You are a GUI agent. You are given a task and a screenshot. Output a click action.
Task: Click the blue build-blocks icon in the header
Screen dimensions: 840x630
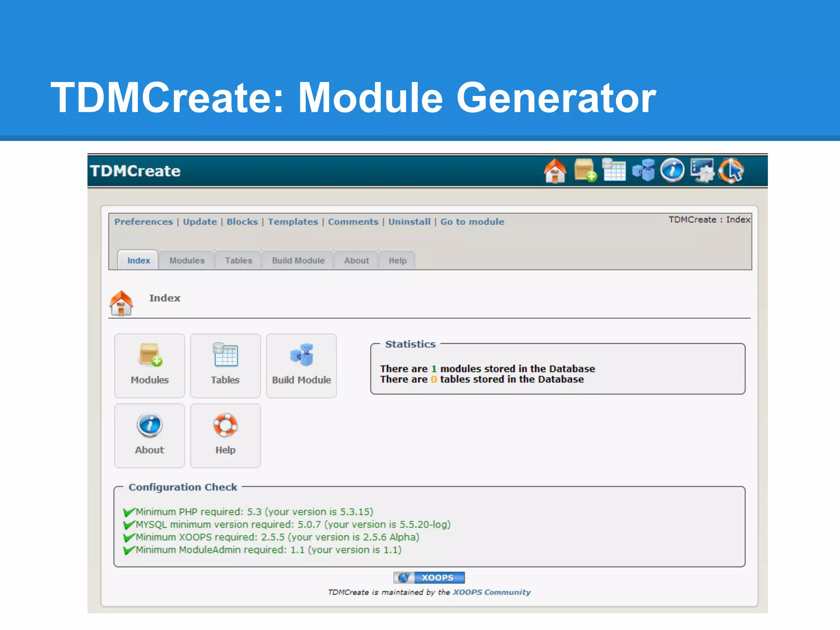pos(643,170)
